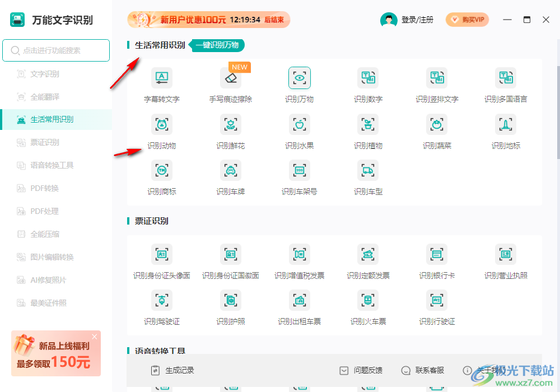Image resolution: width=560 pixels, height=392 pixels.
Task: Select the 识别万物 eye icon
Action: [299, 77]
